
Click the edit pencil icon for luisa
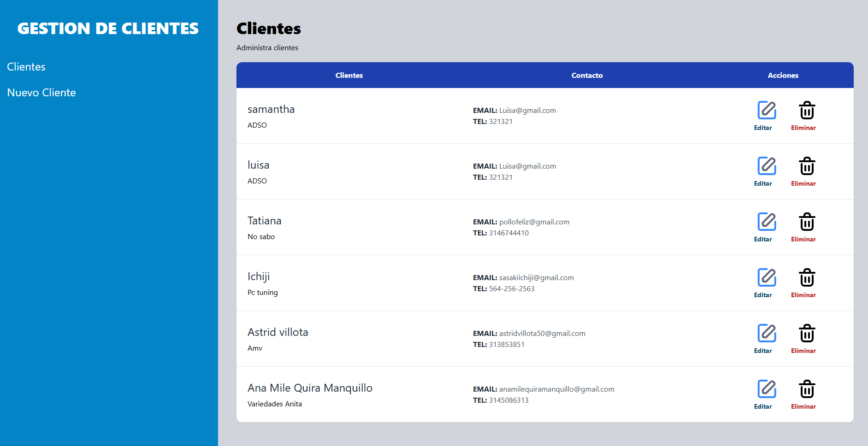pyautogui.click(x=767, y=166)
